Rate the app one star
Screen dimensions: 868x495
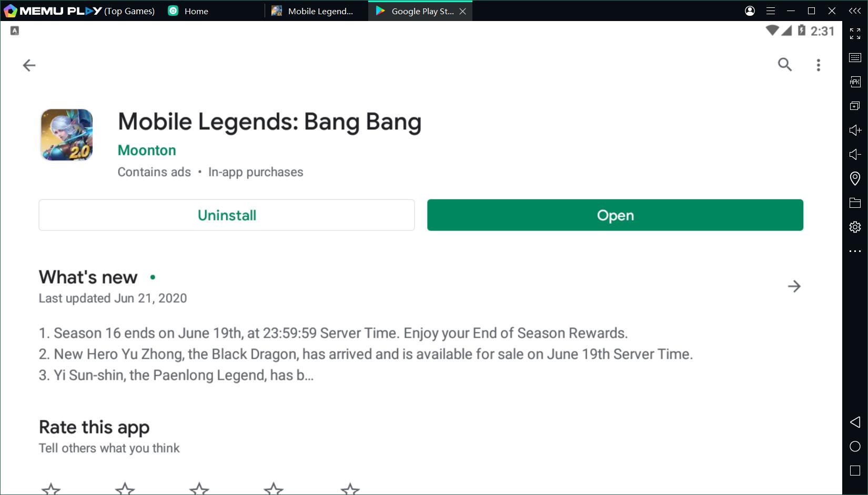51,489
